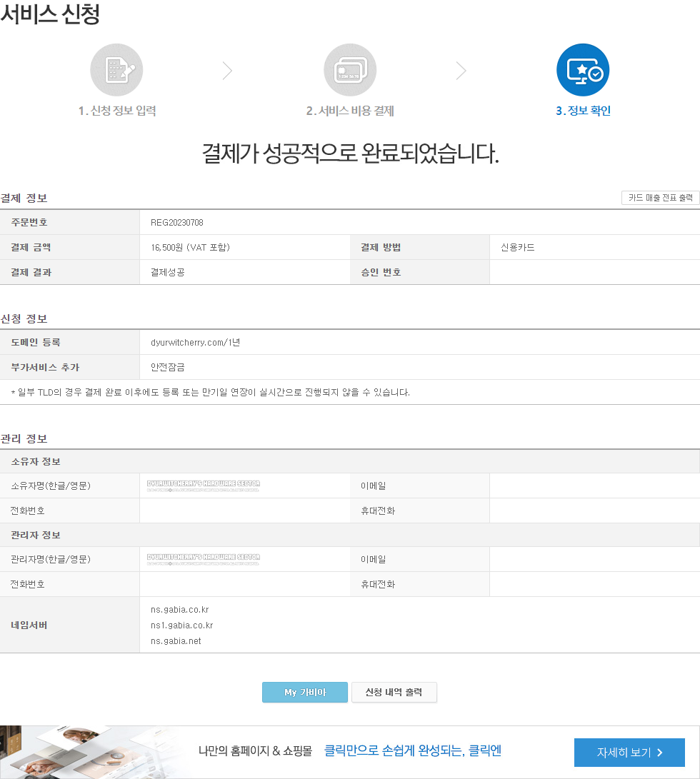Viewport: 700px width, 779px height.
Task: Expand the chevron between steps two and three
Action: pyautogui.click(x=461, y=71)
